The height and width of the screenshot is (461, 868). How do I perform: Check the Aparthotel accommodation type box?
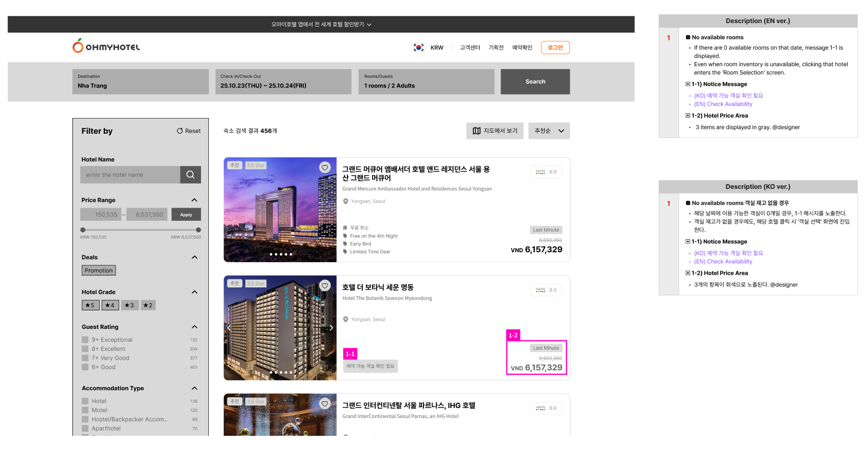(85, 428)
